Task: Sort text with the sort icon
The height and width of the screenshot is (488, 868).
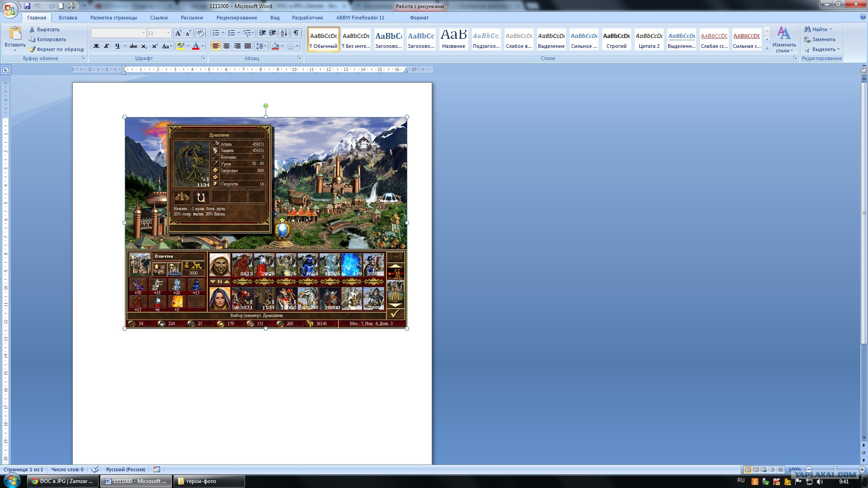Action: pyautogui.click(x=284, y=33)
